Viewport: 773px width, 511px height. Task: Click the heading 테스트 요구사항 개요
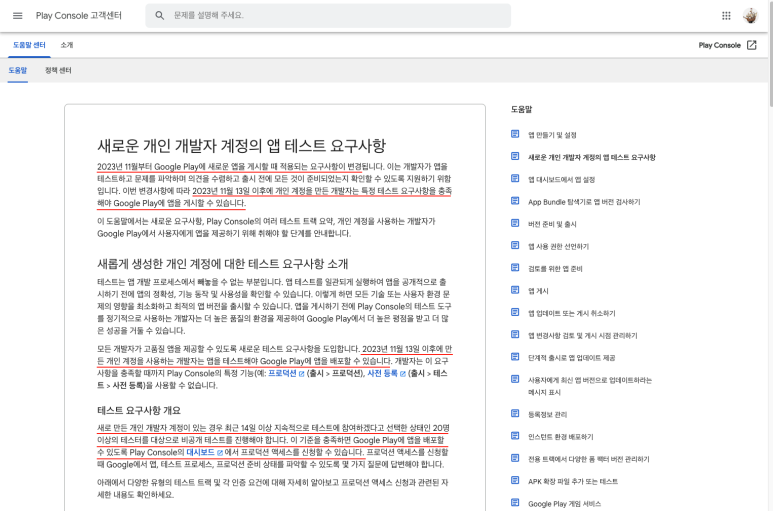click(x=139, y=410)
